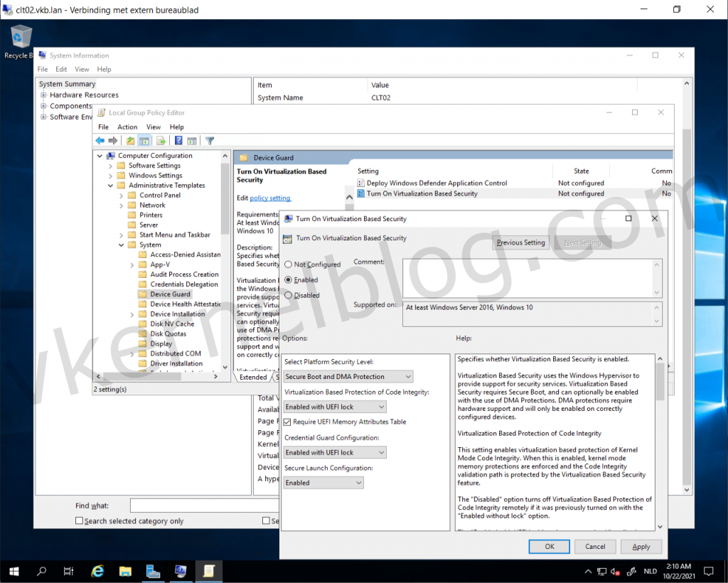Click the policy setting link
The height and width of the screenshot is (583, 728).
pos(269,198)
